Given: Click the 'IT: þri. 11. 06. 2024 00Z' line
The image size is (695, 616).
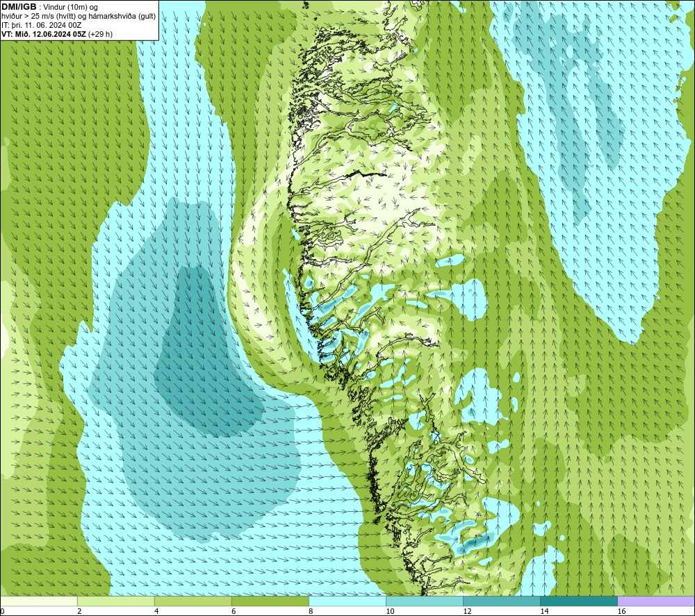Looking at the screenshot, I should (x=42, y=25).
